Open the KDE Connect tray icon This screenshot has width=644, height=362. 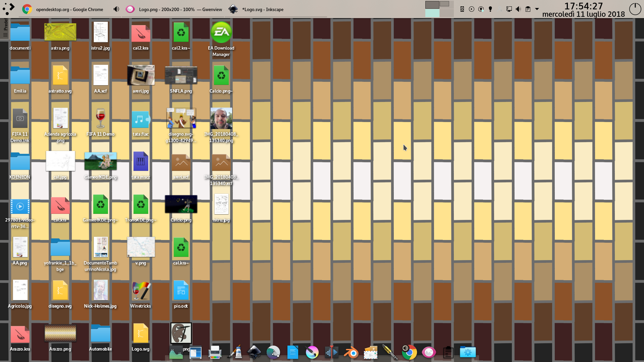point(462,9)
